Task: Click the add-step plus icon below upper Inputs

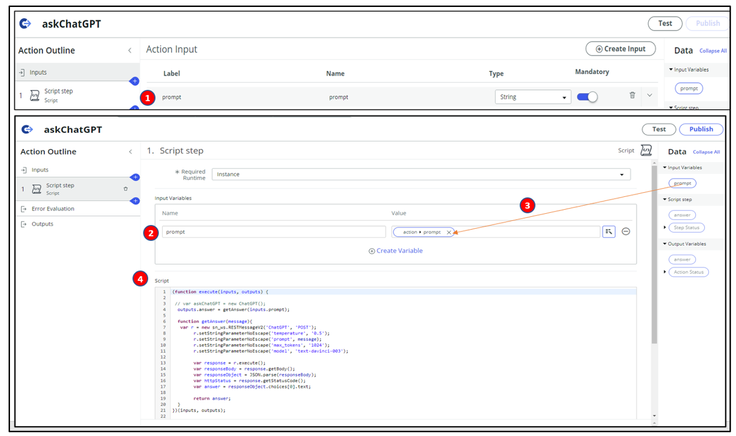Action: tap(134, 81)
